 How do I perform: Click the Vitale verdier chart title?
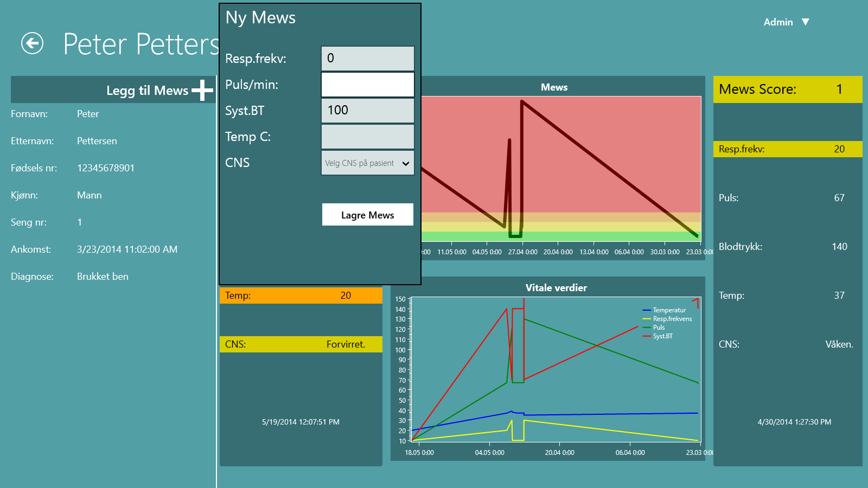point(556,288)
